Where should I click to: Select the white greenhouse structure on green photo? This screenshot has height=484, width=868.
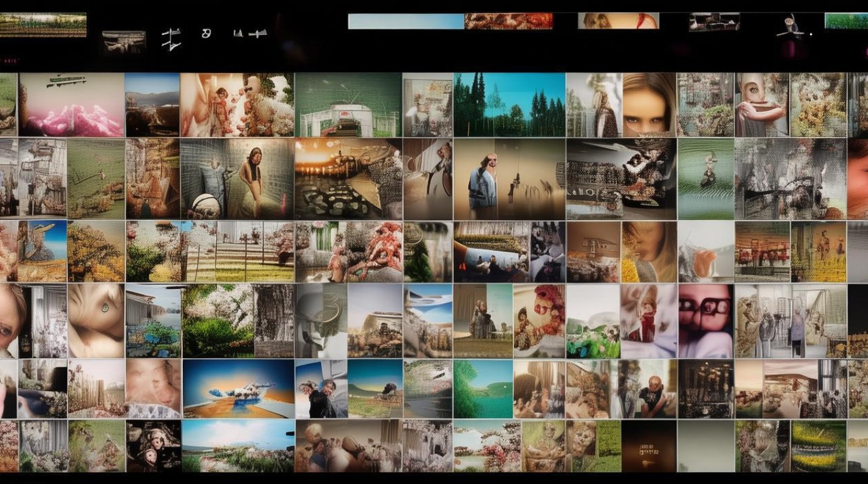pos(348,105)
